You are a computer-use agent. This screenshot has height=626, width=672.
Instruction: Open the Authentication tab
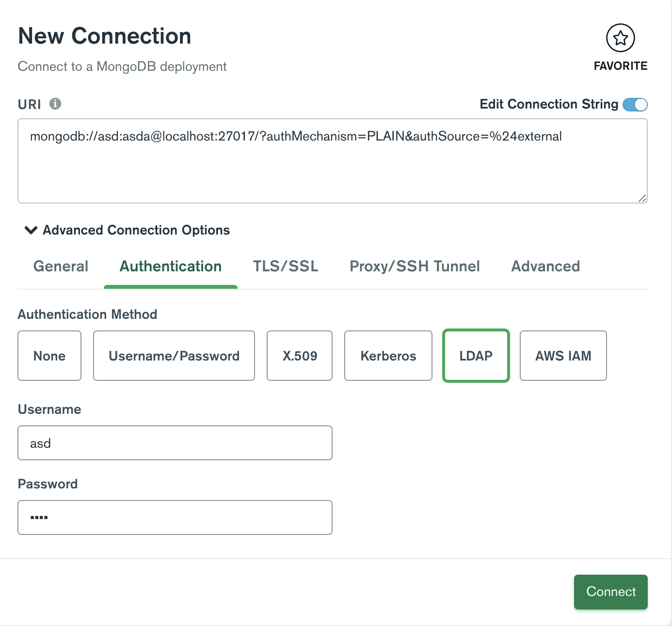click(x=170, y=266)
